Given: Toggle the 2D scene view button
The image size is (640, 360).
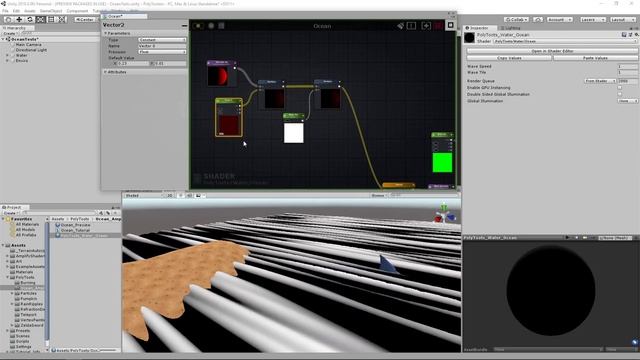Looking at the screenshot, I should [169, 196].
